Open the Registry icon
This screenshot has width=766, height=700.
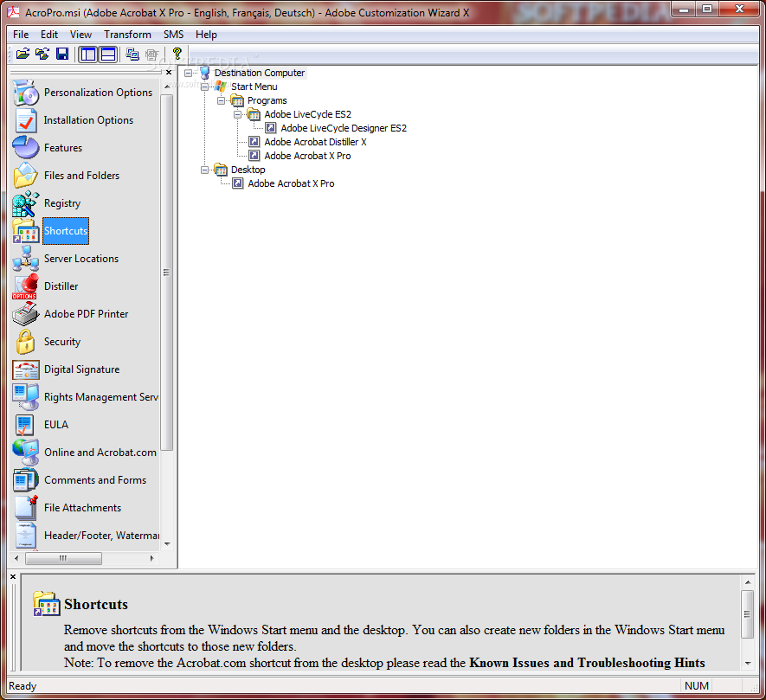coord(26,203)
